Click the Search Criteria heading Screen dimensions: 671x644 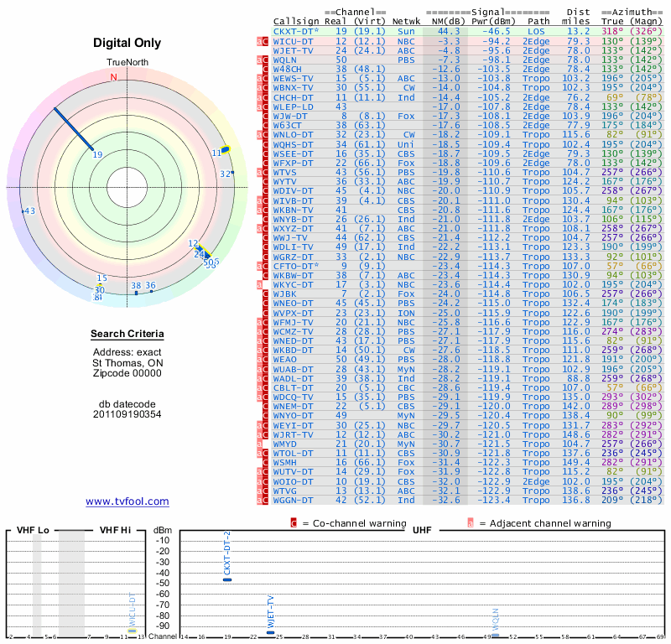[127, 335]
